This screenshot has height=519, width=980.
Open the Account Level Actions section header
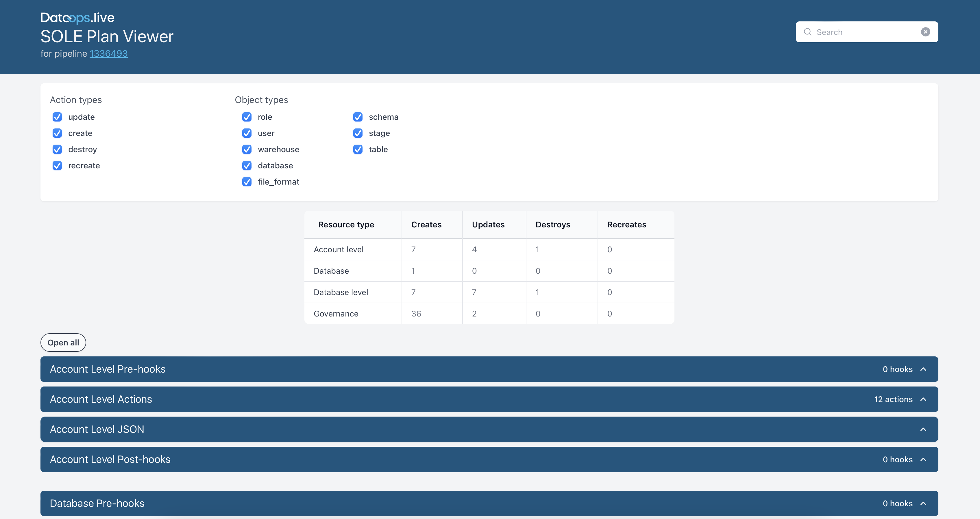pyautogui.click(x=489, y=400)
